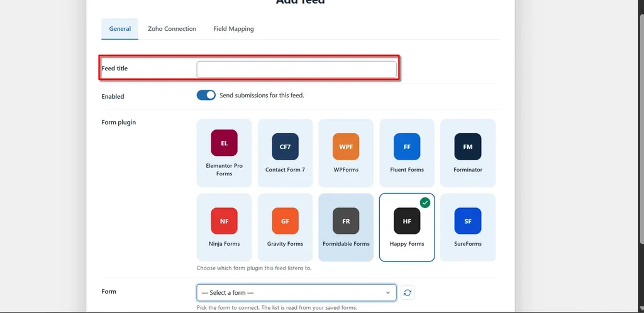Pick the WPForms WPF icon
The height and width of the screenshot is (313, 644).
346,146
